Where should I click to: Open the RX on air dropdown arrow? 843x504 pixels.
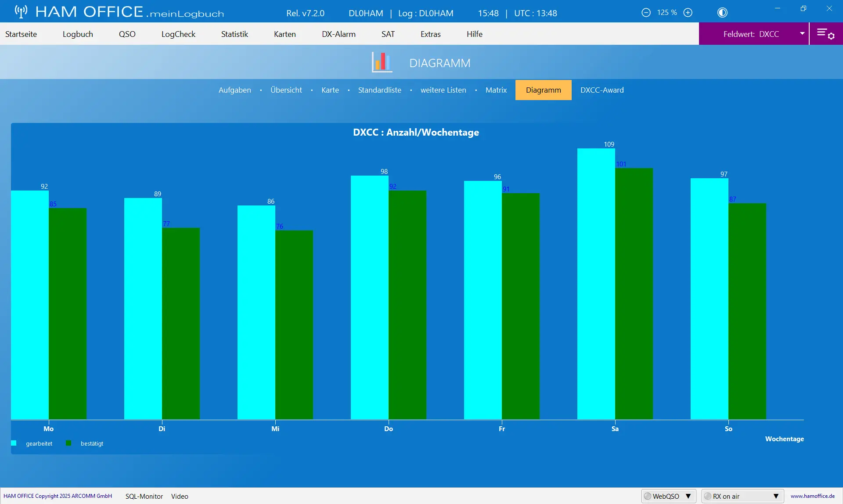click(776, 496)
